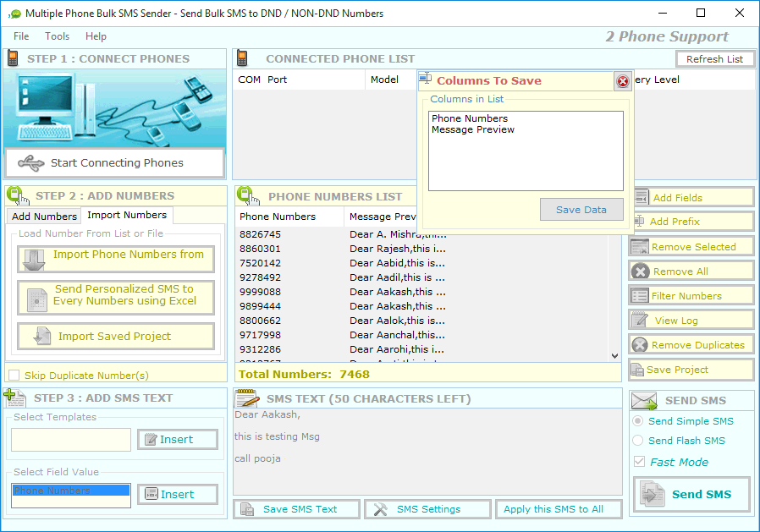This screenshot has height=532, width=760.
Task: Click the USB icon on Start Connecting Phones
Action: tap(31, 163)
